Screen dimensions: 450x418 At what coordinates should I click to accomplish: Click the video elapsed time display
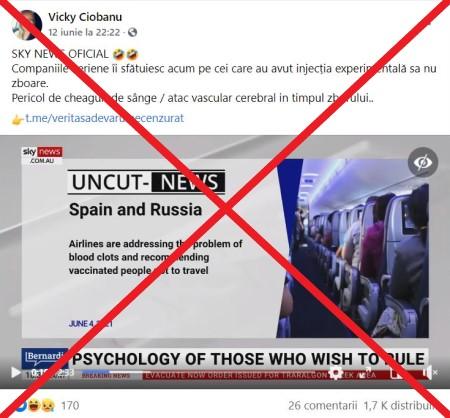[38, 373]
